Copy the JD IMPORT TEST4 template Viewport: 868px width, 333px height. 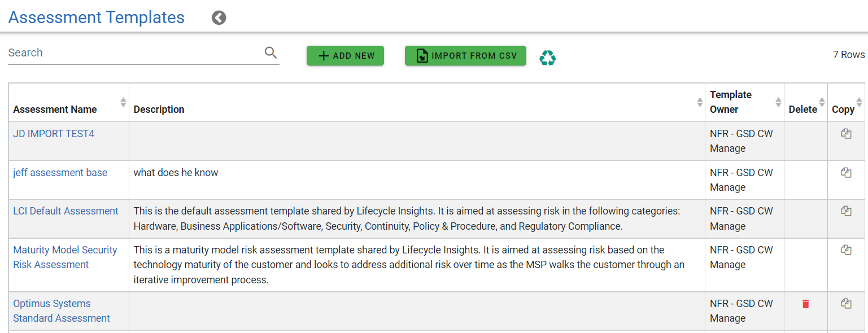click(846, 133)
